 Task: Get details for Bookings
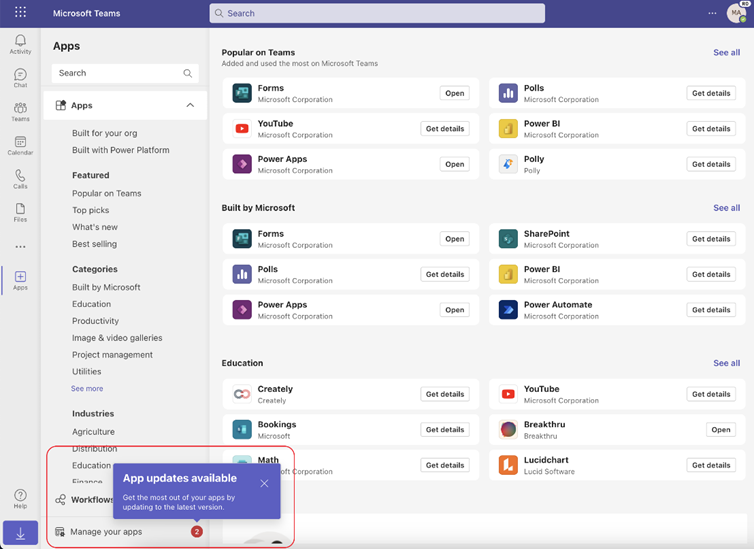(x=445, y=430)
